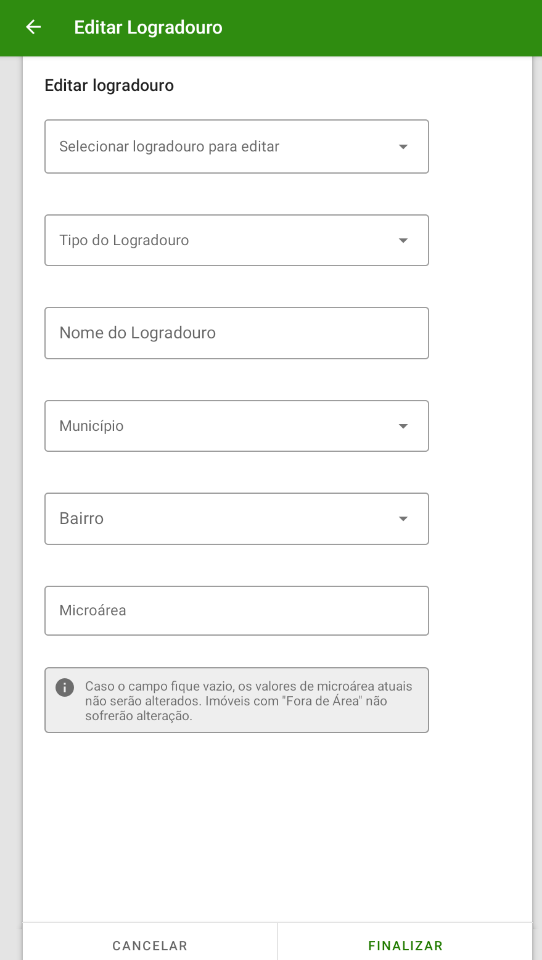Open the Município dropdown list

coord(236,426)
